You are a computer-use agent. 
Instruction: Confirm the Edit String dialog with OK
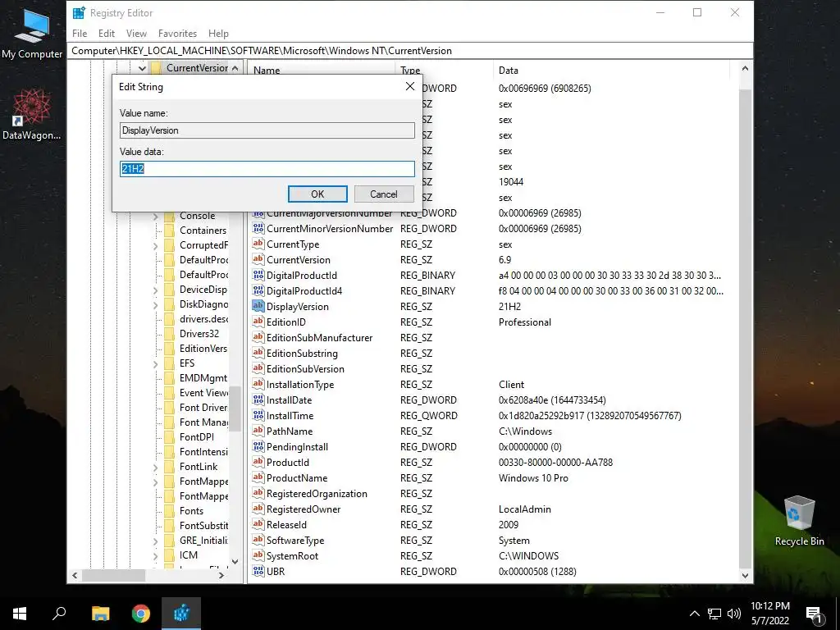pyautogui.click(x=317, y=194)
